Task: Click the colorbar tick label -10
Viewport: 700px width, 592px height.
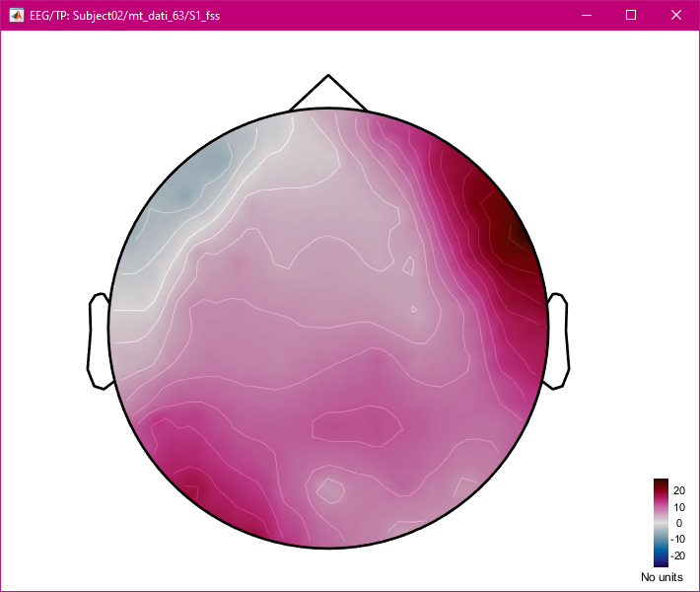Action: tap(677, 540)
